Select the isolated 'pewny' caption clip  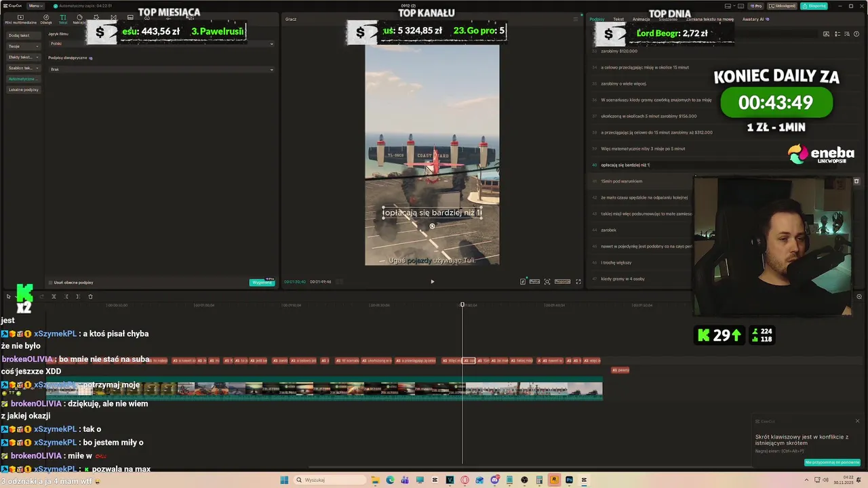click(x=620, y=370)
